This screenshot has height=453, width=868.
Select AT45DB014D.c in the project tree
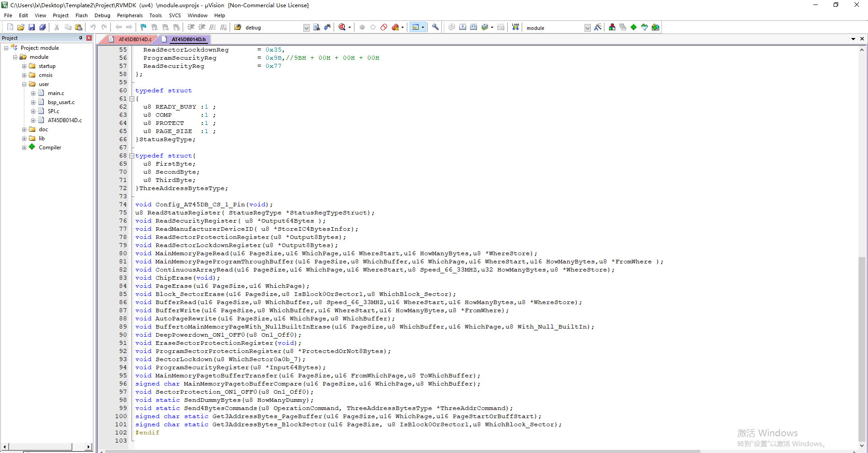point(65,120)
